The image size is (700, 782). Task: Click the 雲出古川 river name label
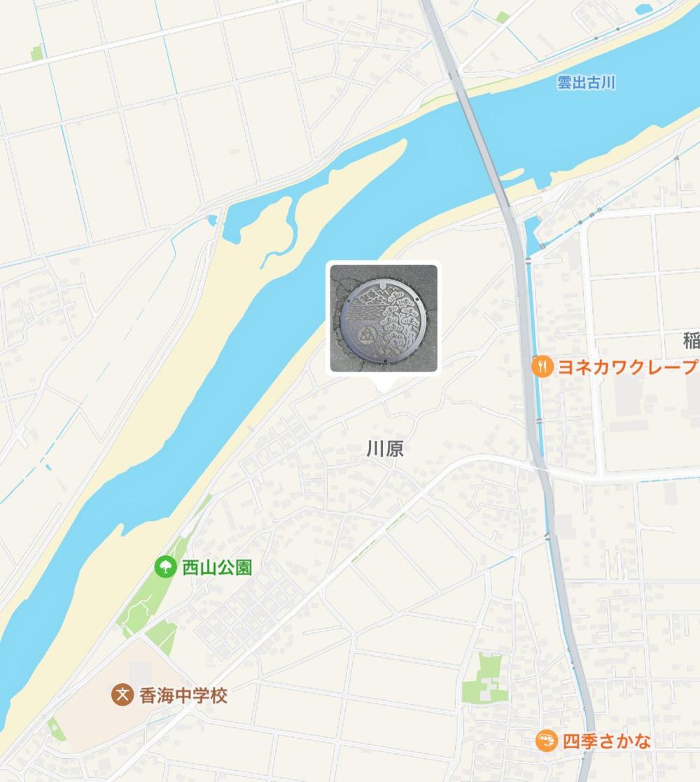pyautogui.click(x=586, y=83)
